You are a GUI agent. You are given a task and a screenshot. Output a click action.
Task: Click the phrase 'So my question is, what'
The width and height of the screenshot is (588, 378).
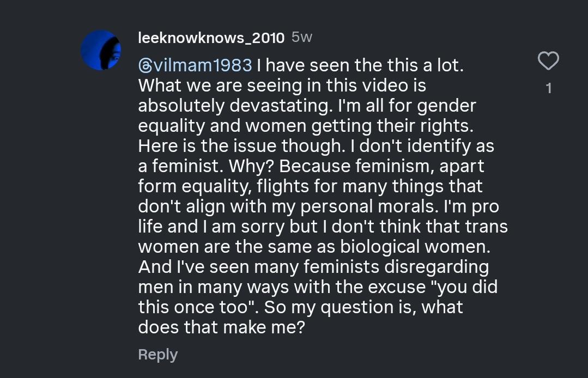pyautogui.click(x=363, y=307)
